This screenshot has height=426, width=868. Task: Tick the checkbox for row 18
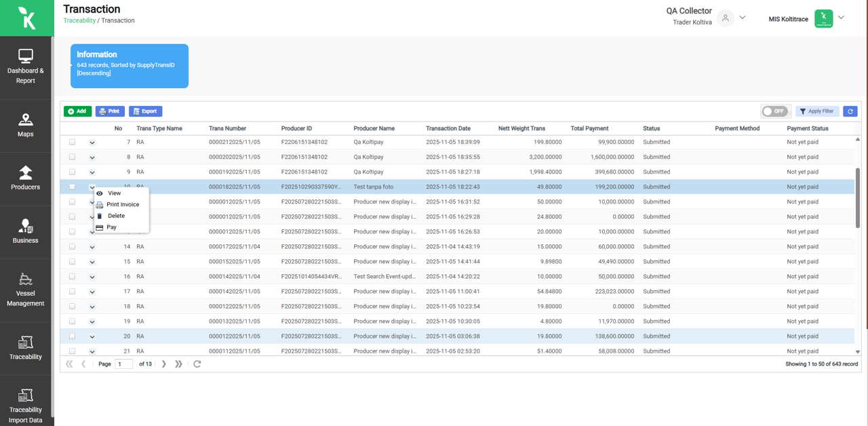[x=72, y=306]
